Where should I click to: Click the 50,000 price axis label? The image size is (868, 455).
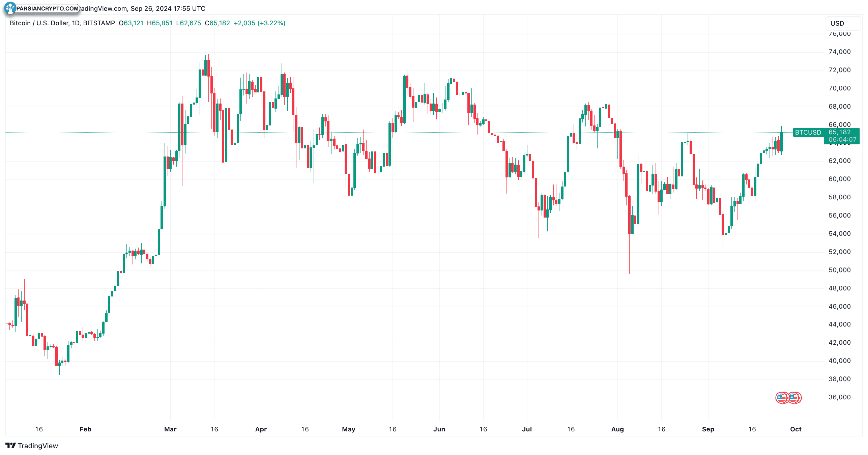[x=839, y=270]
